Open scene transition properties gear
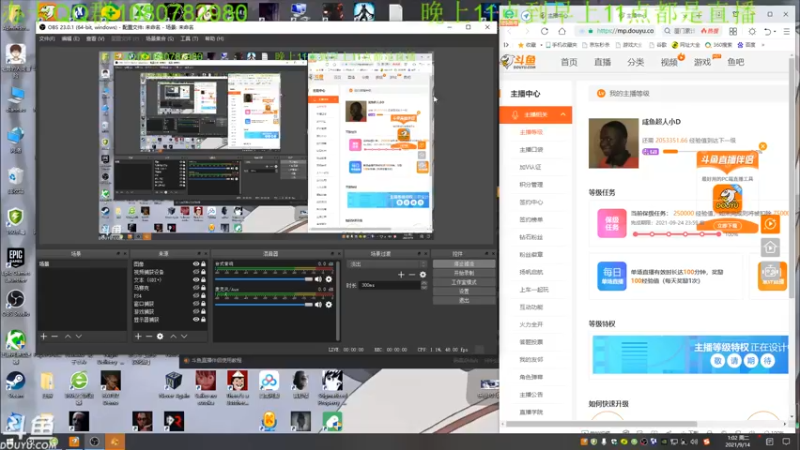800x450 pixels. point(423,274)
